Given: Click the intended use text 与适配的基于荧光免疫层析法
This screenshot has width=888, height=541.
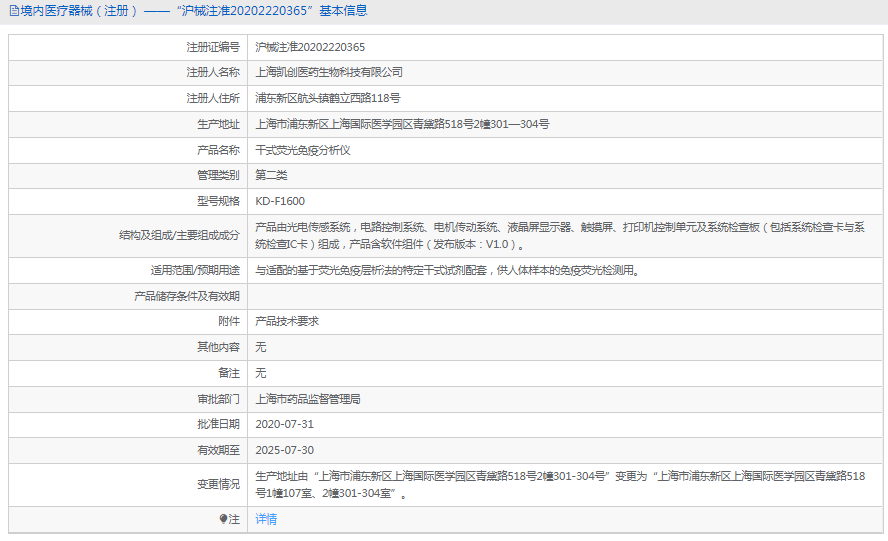Looking at the screenshot, I should click(x=447, y=270).
